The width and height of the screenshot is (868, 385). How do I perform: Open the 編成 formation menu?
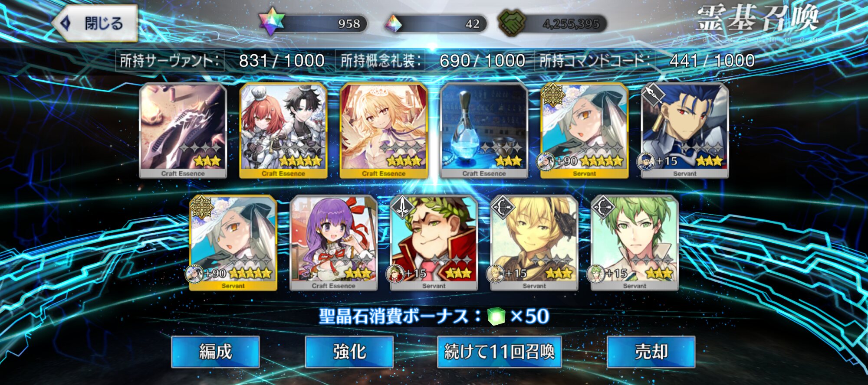pyautogui.click(x=216, y=352)
